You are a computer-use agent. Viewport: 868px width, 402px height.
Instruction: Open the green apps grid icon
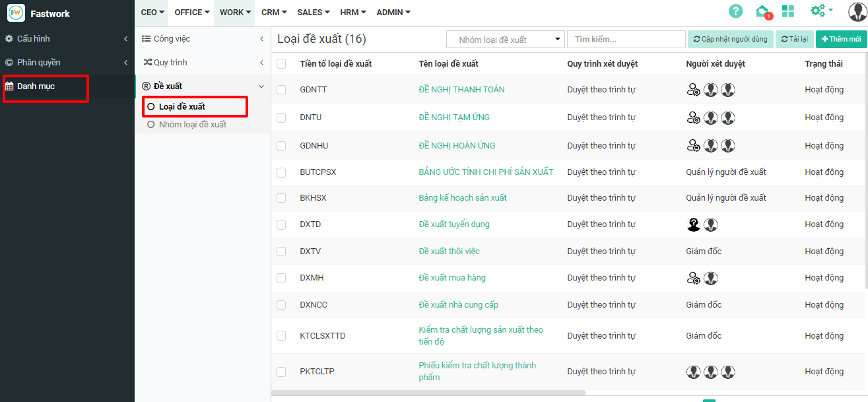pos(787,11)
